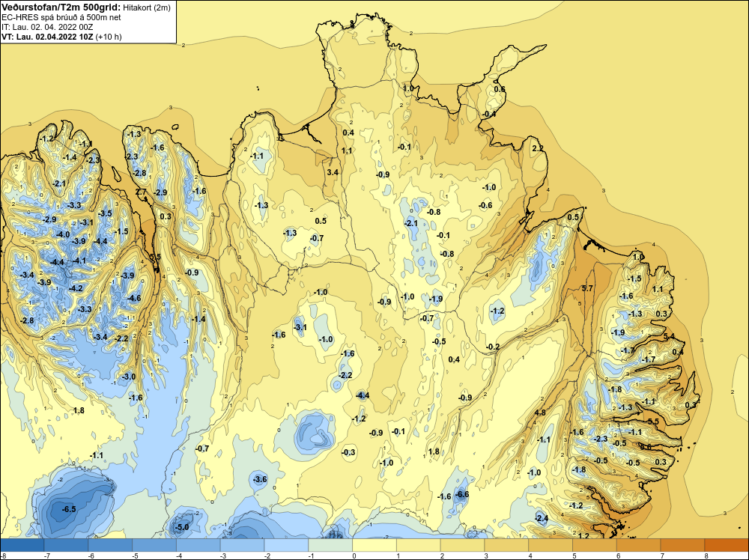Click the legend scale label '0'
The width and height of the screenshot is (749, 560).
click(x=354, y=556)
